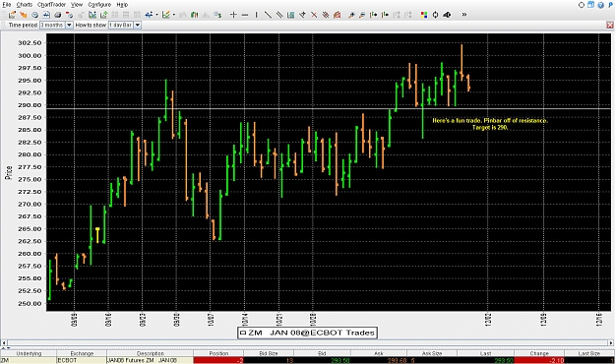Click the new chart icon at toolbar start
Viewport: 615px width, 364px height.
pyautogui.click(x=12, y=15)
